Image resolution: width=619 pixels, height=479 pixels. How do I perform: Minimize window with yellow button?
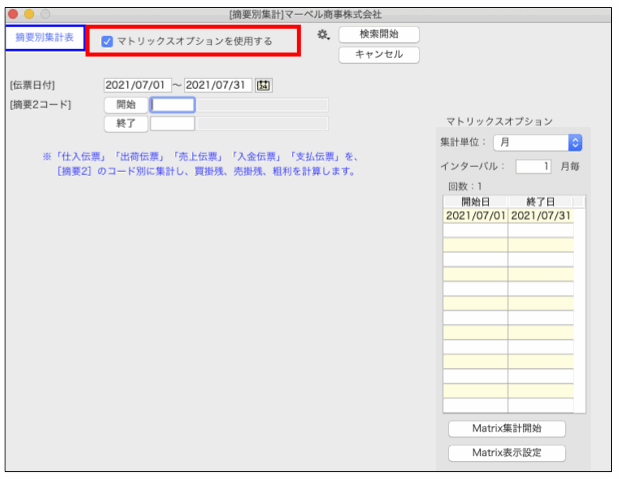coord(29,14)
